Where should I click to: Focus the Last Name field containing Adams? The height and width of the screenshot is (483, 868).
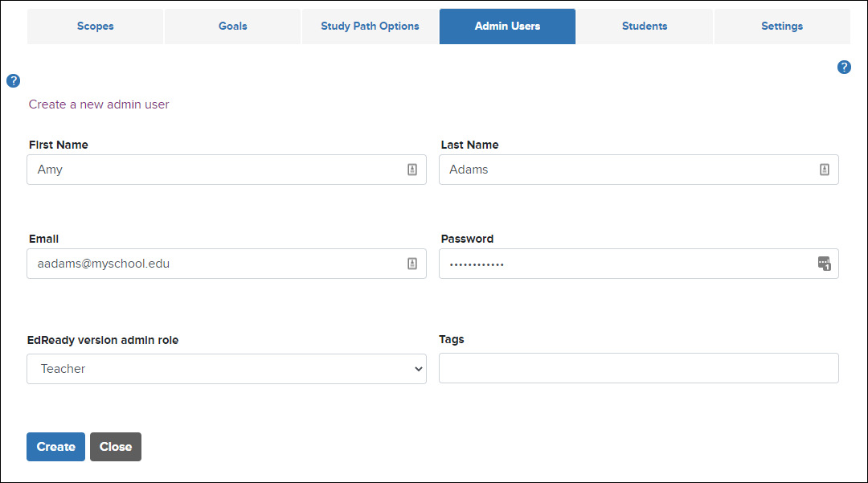[638, 170]
